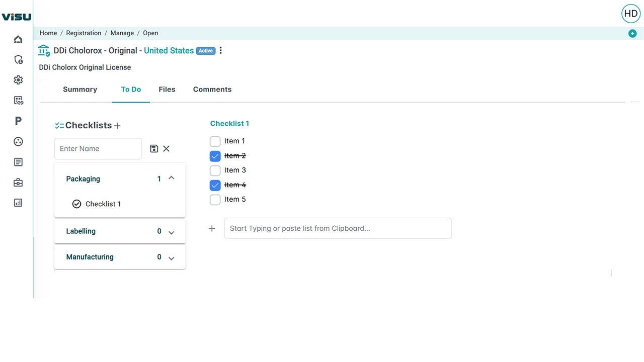The image size is (644, 362).
Task: Switch to the Summary tab
Action: tap(80, 89)
